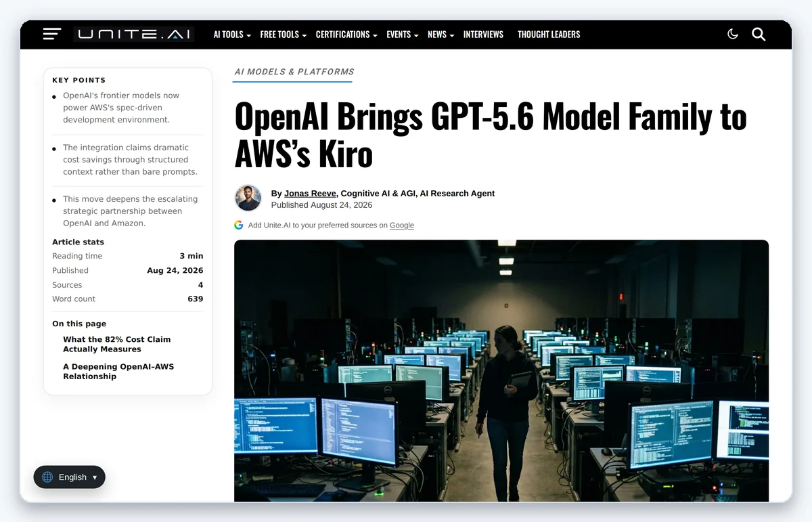Click the Google G icon
Image resolution: width=812 pixels, height=522 pixels.
click(x=239, y=225)
